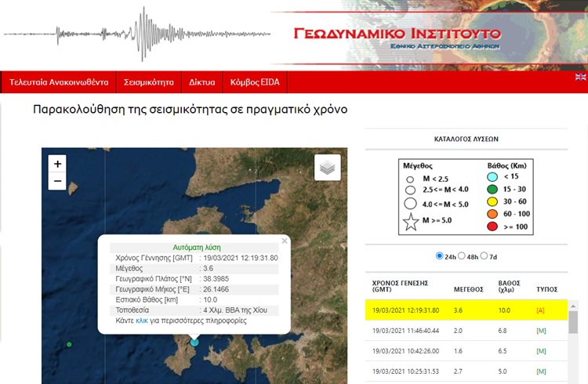
Task: Open the Κόμβος EIDA menu
Action: point(256,82)
